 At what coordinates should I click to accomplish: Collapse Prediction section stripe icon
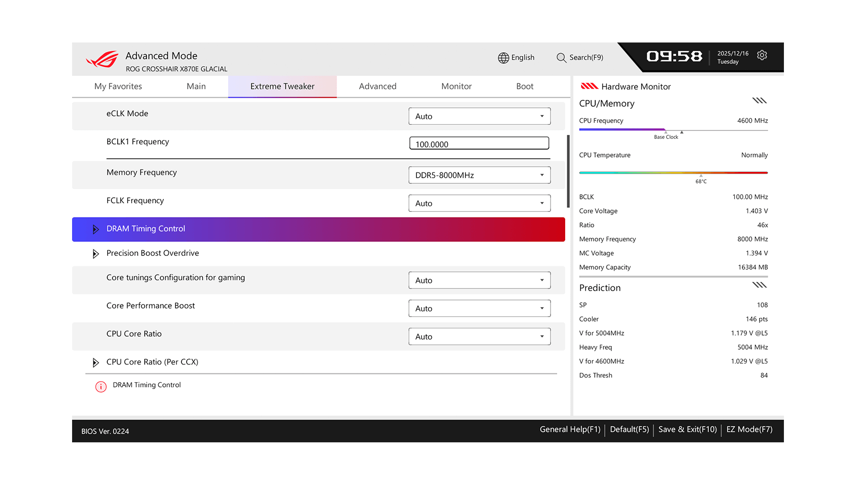759,285
